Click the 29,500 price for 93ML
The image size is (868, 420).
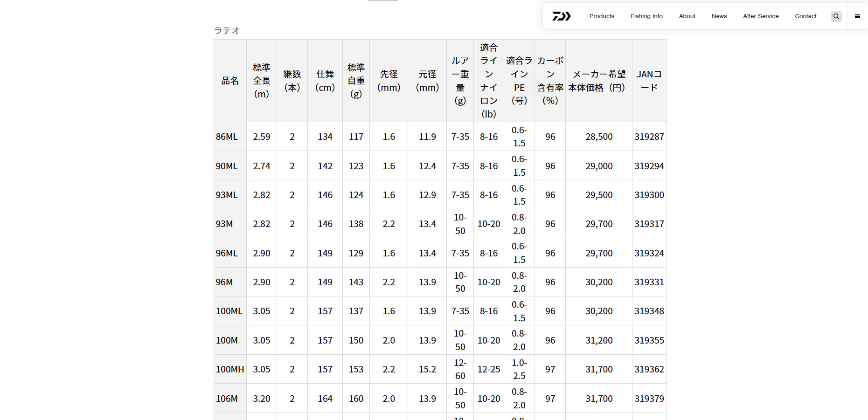[599, 195]
